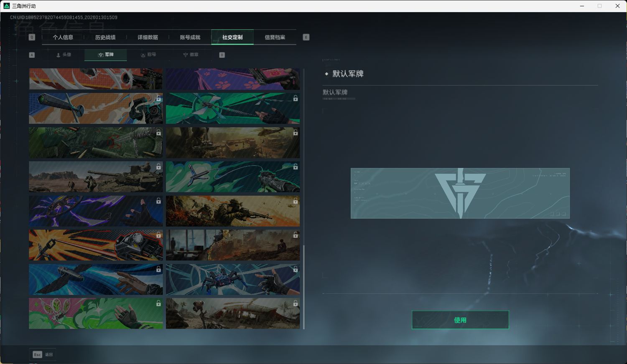627x364 pixels.
Task: Click the lock icon on the tank dog tag
Action: [x=158, y=167]
